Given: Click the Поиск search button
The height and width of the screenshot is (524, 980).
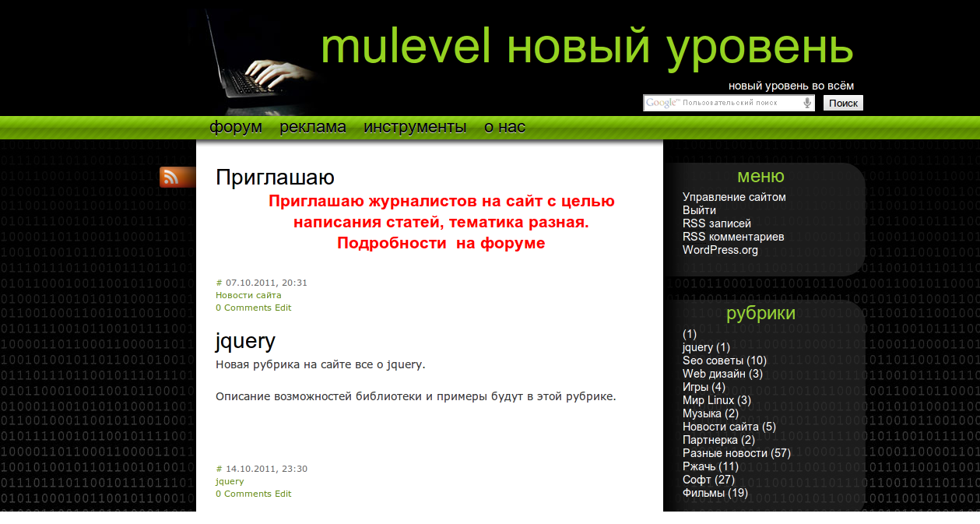Looking at the screenshot, I should coord(843,103).
